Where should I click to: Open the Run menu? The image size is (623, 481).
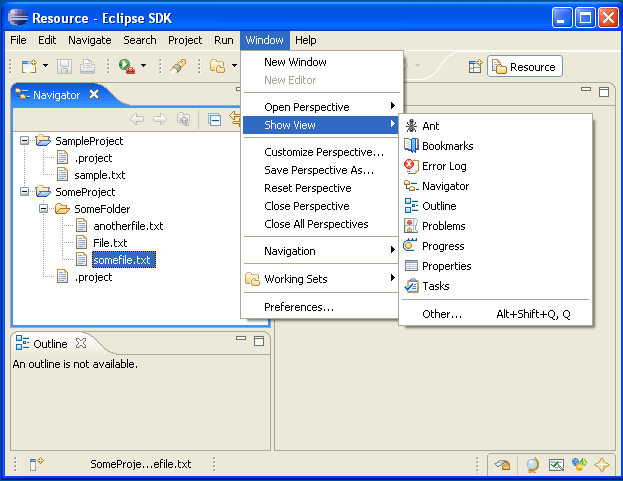(x=224, y=40)
